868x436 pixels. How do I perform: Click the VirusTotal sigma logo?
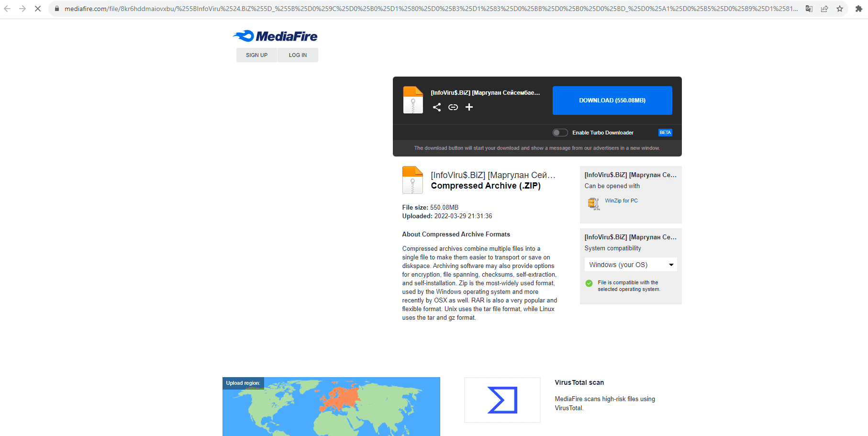(502, 400)
